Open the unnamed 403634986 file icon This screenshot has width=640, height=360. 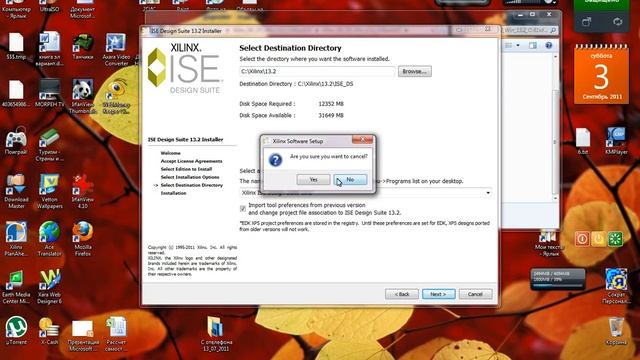point(16,93)
